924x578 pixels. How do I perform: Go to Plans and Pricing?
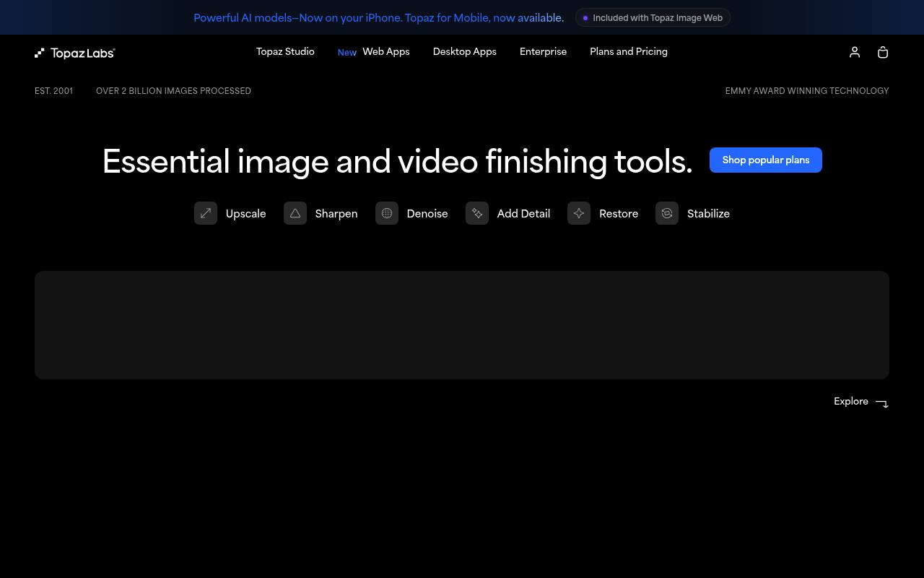click(x=629, y=52)
